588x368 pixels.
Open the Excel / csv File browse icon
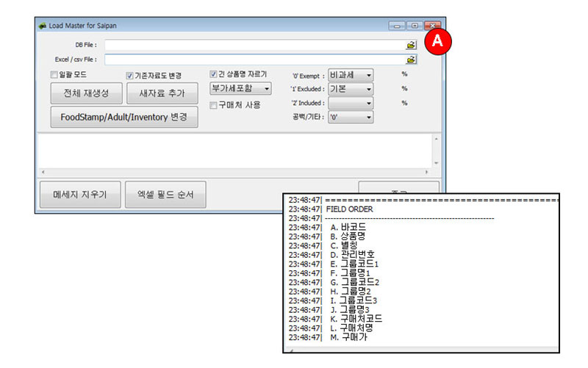[x=411, y=59]
